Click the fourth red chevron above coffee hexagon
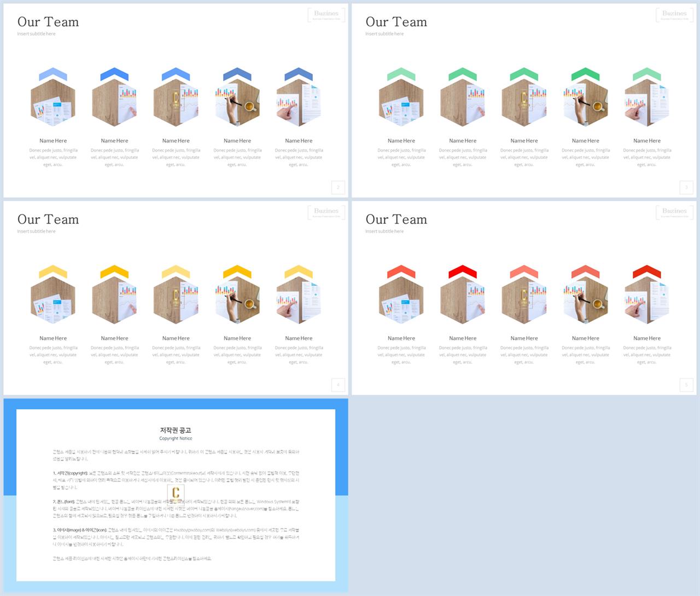This screenshot has width=700, height=596. pos(586,272)
